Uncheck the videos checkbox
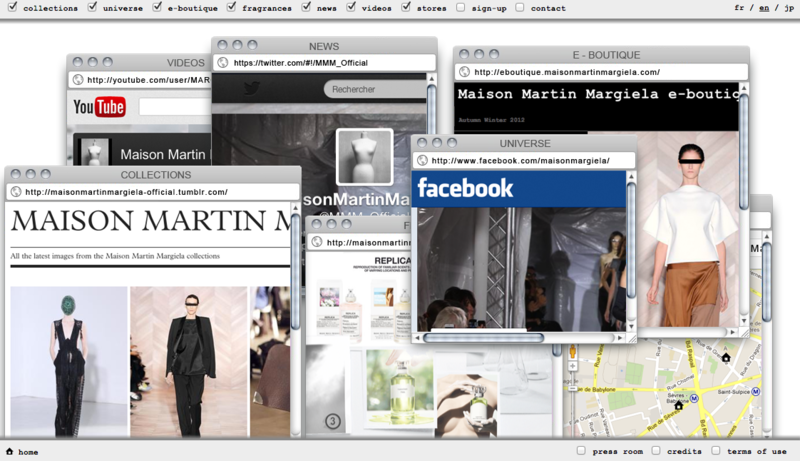 tap(351, 7)
